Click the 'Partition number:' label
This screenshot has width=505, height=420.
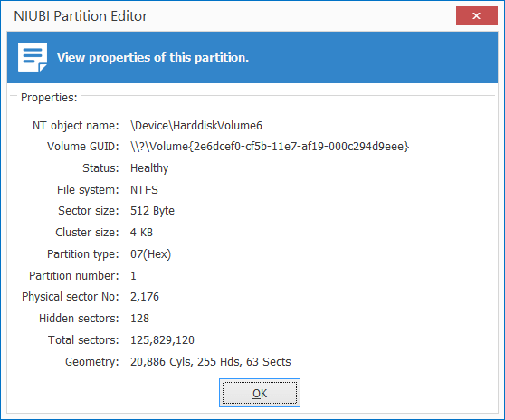[x=73, y=276]
